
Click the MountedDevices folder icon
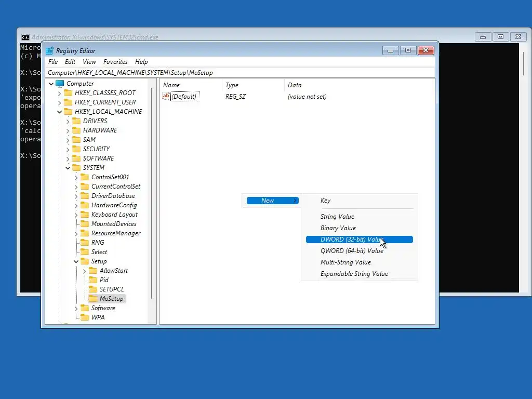pos(85,224)
